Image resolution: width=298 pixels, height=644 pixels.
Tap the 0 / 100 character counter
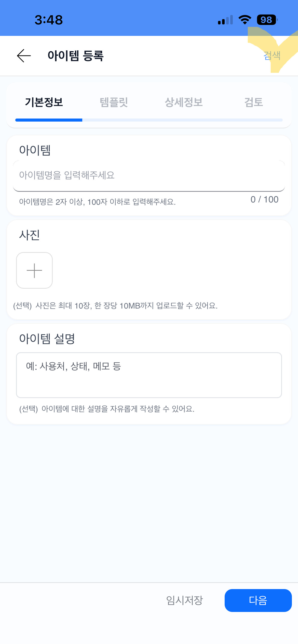pos(264,199)
